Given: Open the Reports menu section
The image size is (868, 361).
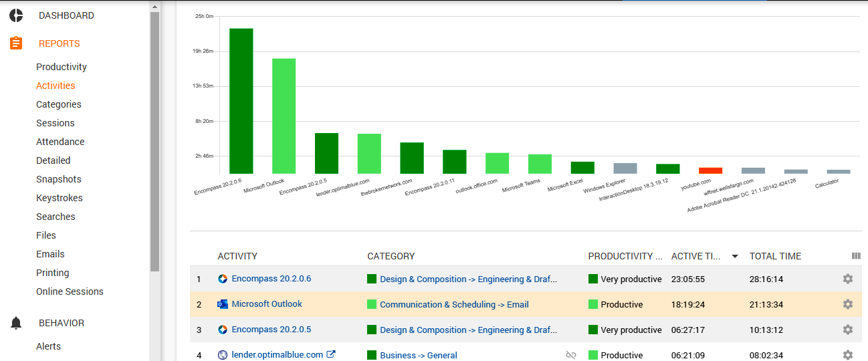Looking at the screenshot, I should (x=59, y=43).
